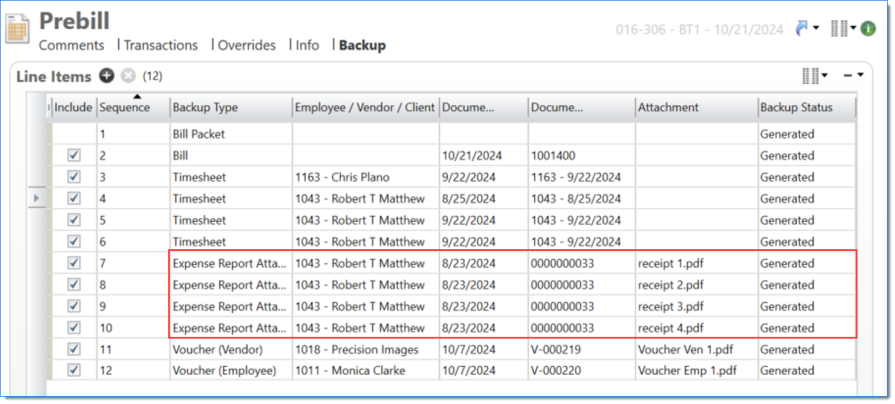The image size is (895, 404).
Task: Click the top header column layout icon
Action: (x=840, y=28)
